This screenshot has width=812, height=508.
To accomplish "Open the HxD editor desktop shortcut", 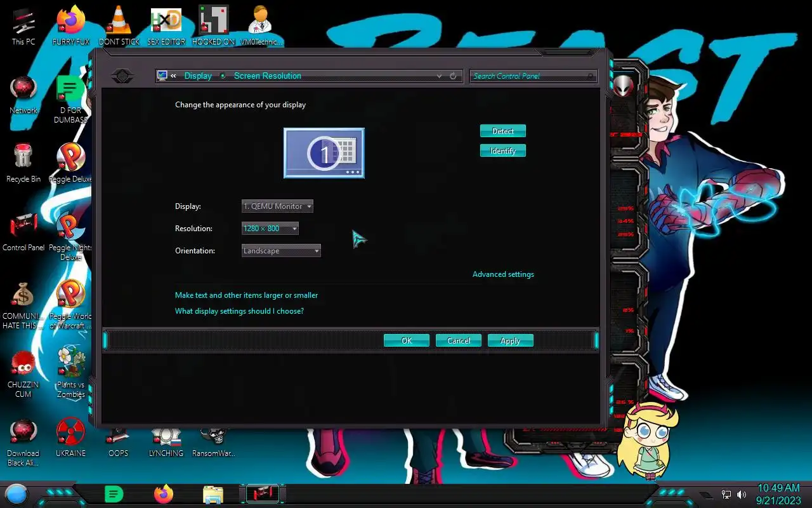I will coord(166,25).
